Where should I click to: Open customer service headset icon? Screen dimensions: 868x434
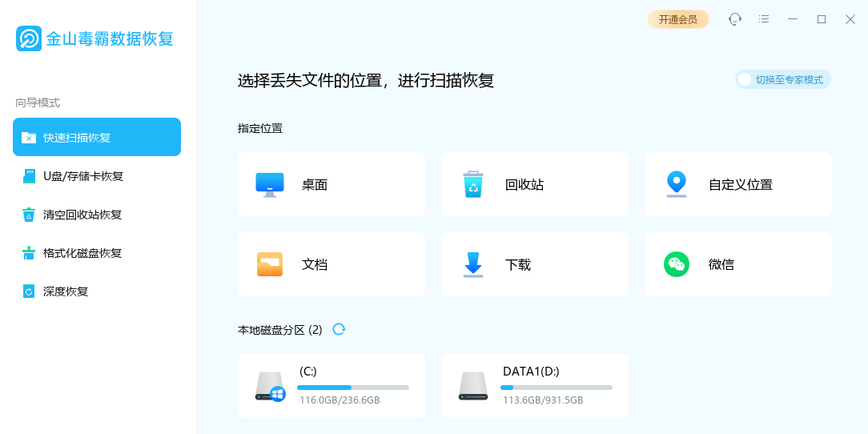point(734,19)
